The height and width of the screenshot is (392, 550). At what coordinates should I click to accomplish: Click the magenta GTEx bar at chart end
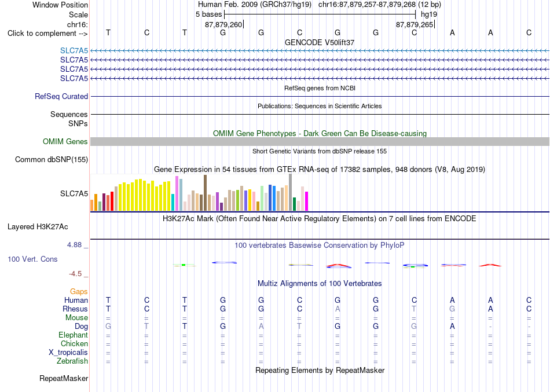(307, 202)
